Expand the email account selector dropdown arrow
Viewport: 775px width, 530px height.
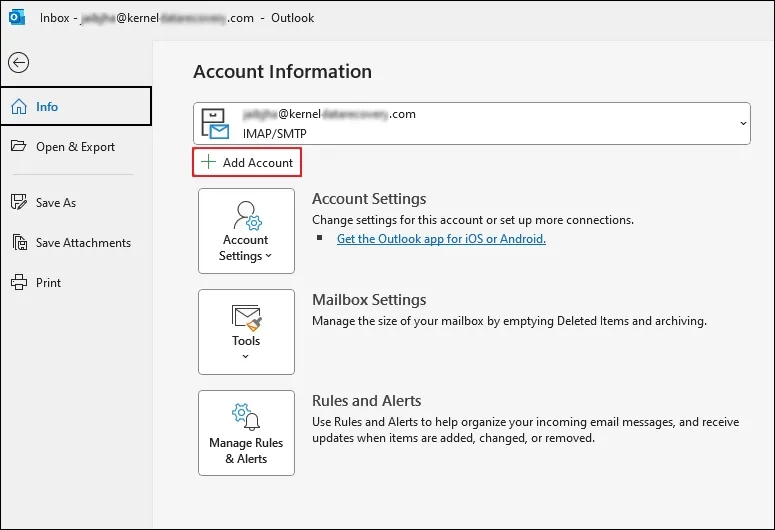pos(742,123)
